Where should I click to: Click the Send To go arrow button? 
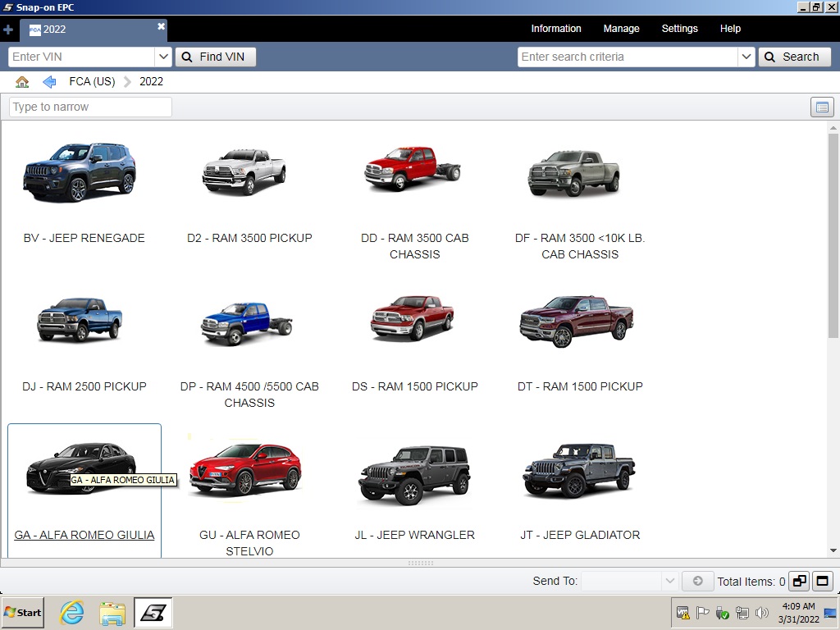pyautogui.click(x=697, y=582)
